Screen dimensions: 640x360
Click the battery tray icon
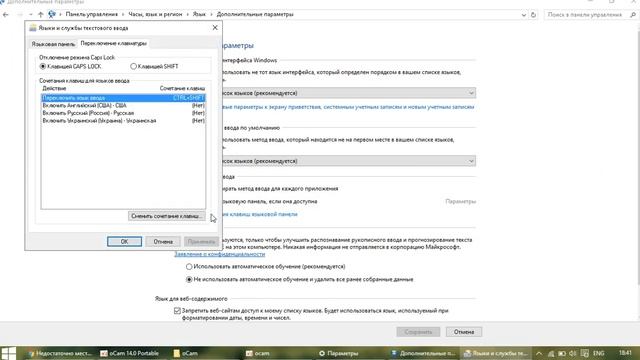pos(562,353)
